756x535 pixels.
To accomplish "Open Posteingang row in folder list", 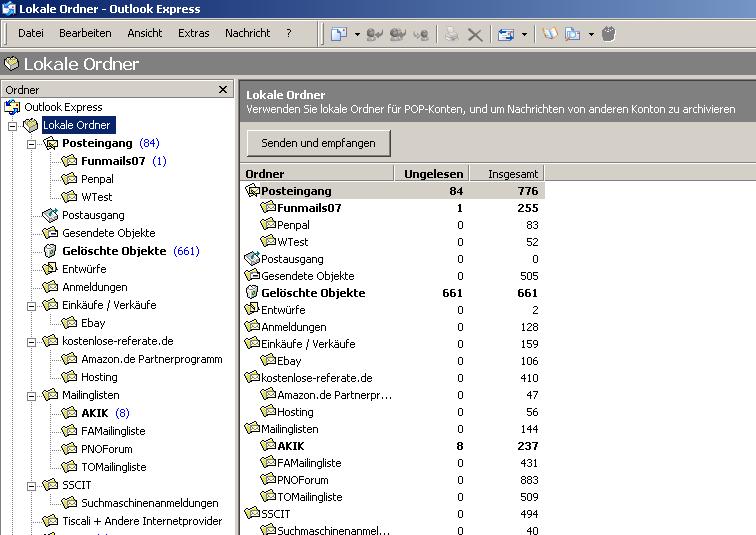I will 392,191.
